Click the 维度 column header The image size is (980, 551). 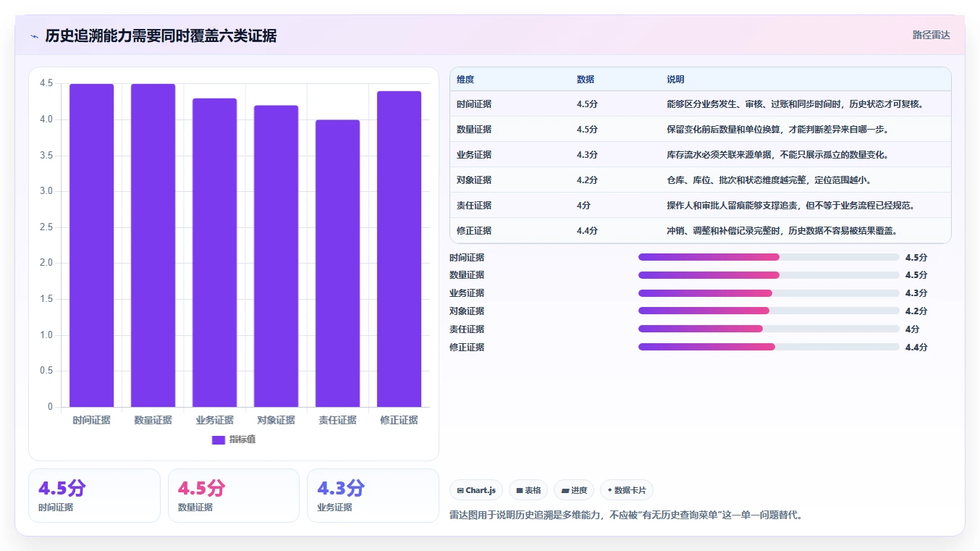tap(465, 80)
